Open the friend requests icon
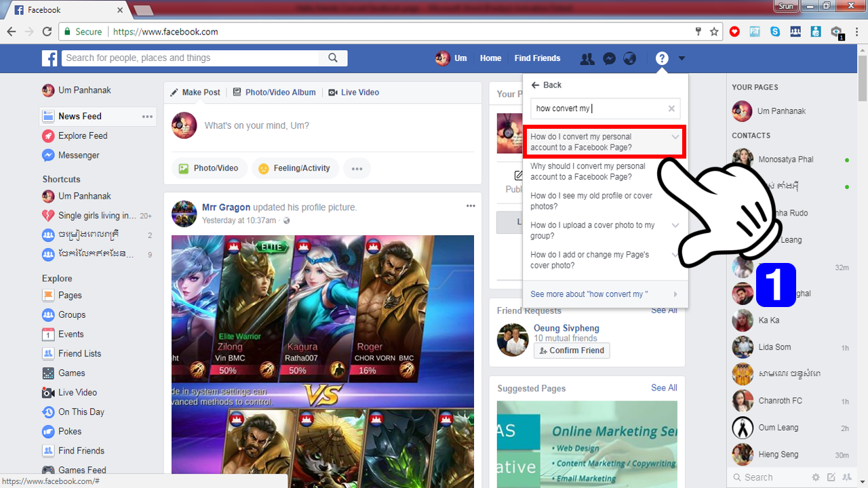 (x=587, y=59)
